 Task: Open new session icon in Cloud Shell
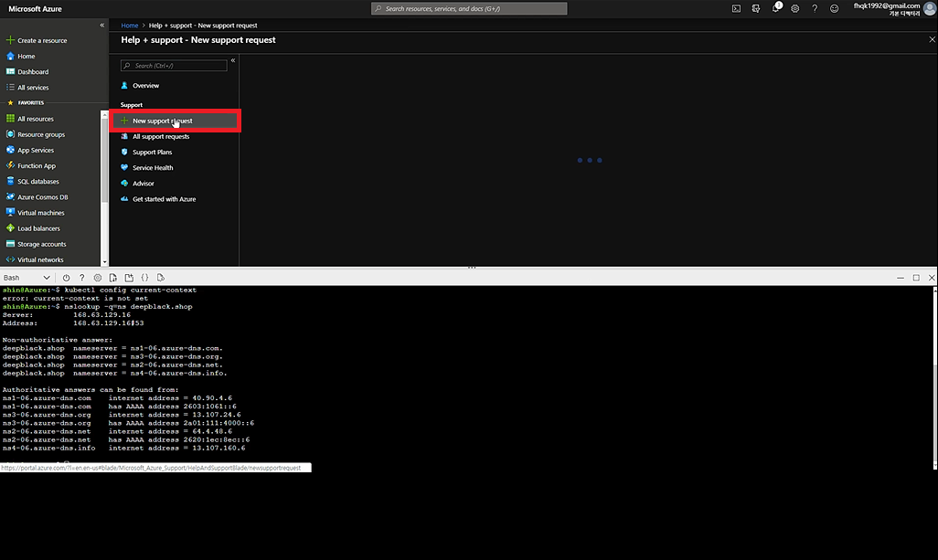click(x=129, y=278)
